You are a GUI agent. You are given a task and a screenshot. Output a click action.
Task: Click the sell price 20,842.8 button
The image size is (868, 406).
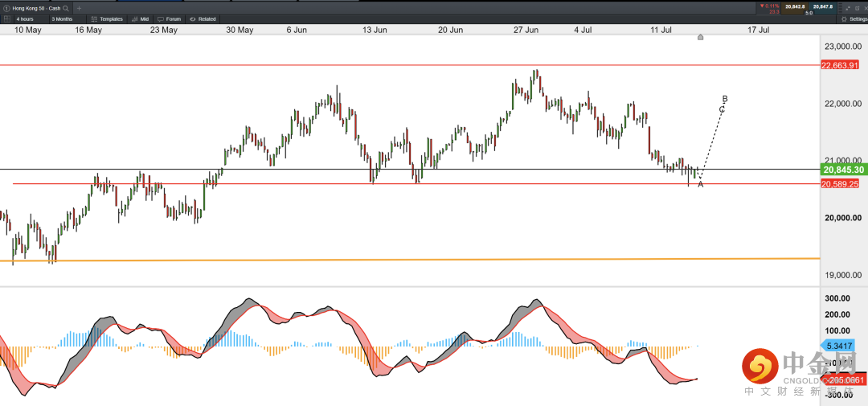tap(795, 6)
